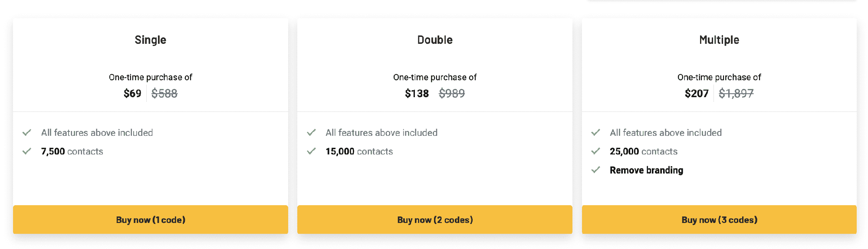The image size is (868, 249).
Task: Click the crossed-out $588 price
Action: (164, 93)
